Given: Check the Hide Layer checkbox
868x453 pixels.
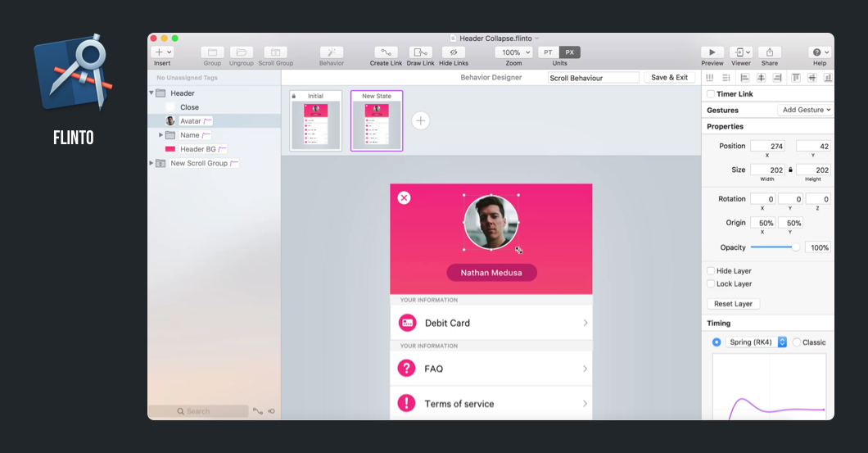Looking at the screenshot, I should (x=710, y=271).
